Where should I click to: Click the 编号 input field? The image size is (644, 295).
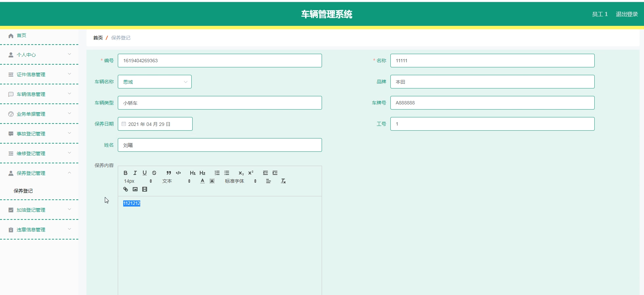click(220, 61)
